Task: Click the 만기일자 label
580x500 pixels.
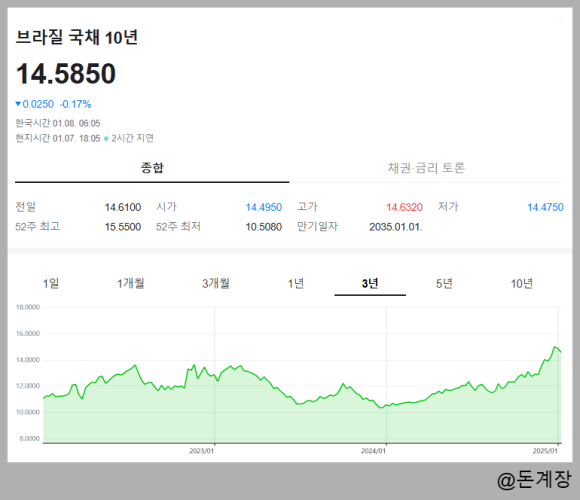Action: point(318,226)
